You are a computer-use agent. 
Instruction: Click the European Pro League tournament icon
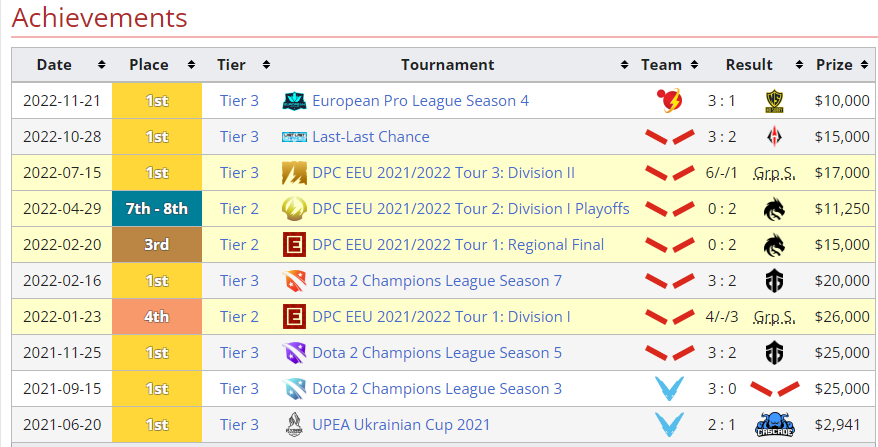pyautogui.click(x=294, y=101)
